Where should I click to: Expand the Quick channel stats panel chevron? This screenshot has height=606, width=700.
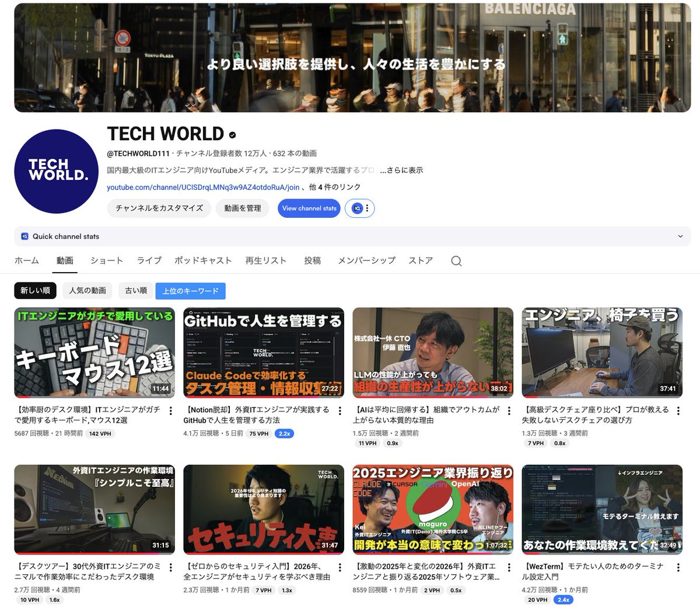click(680, 236)
